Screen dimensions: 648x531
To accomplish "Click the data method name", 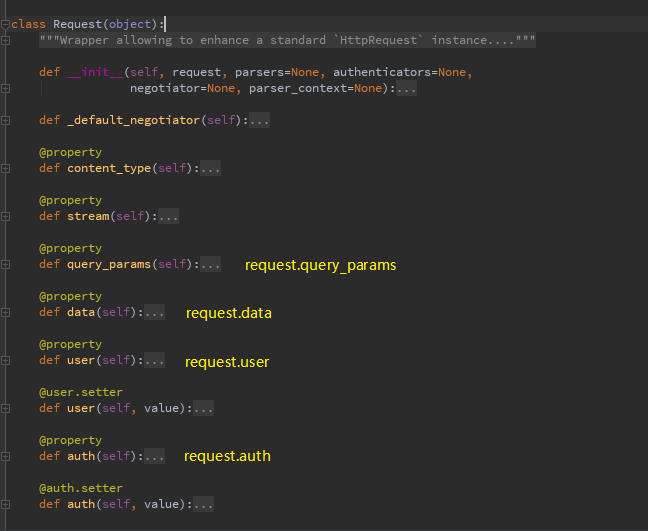I will coord(81,312).
